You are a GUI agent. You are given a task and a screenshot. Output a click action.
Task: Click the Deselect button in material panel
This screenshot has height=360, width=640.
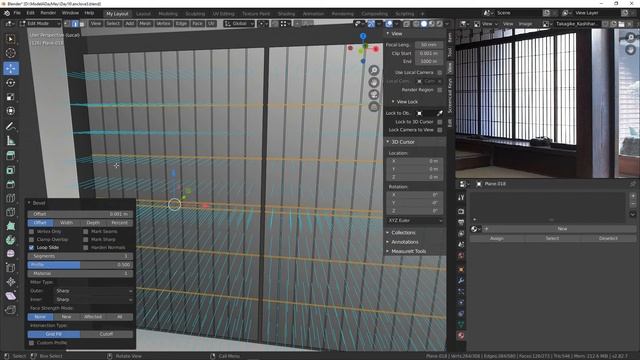[x=608, y=238]
